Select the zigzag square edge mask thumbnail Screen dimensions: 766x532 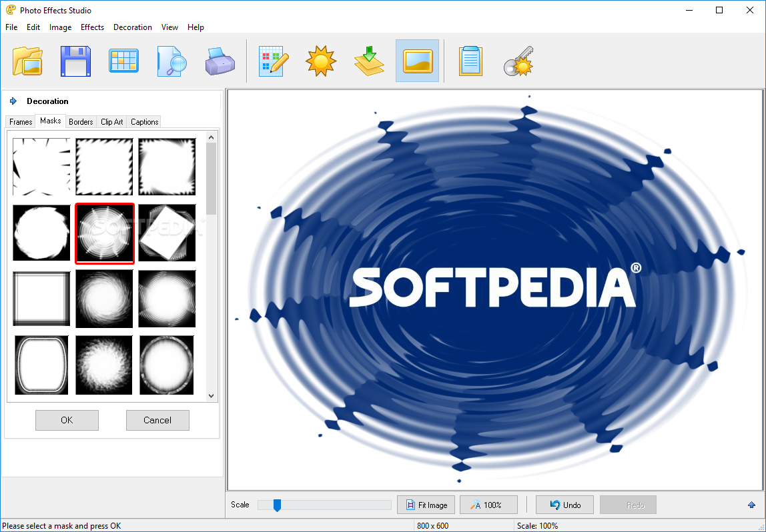point(104,167)
